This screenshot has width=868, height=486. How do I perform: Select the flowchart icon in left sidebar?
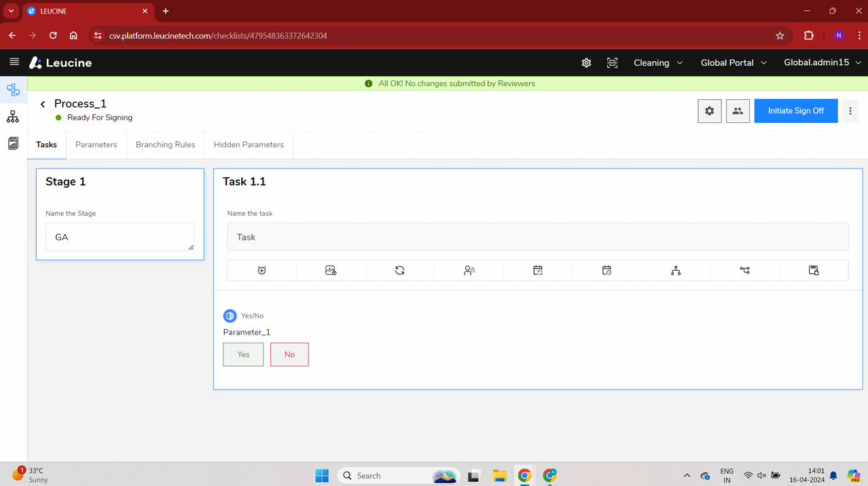coord(13,90)
